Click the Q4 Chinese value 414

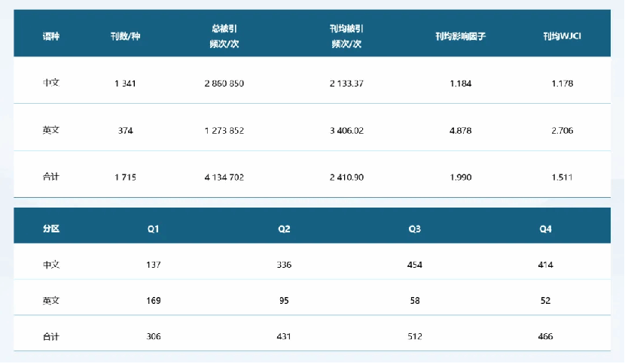tap(545, 265)
